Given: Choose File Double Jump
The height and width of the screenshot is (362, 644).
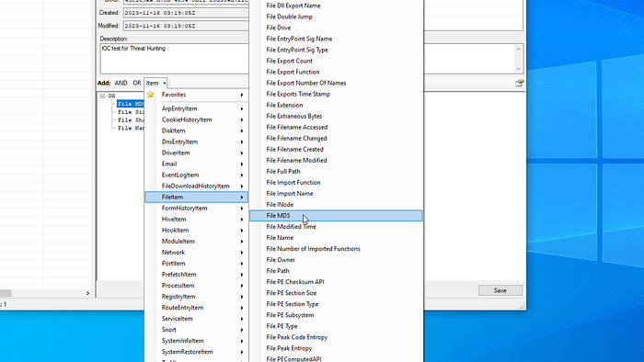Looking at the screenshot, I should pos(336,17).
